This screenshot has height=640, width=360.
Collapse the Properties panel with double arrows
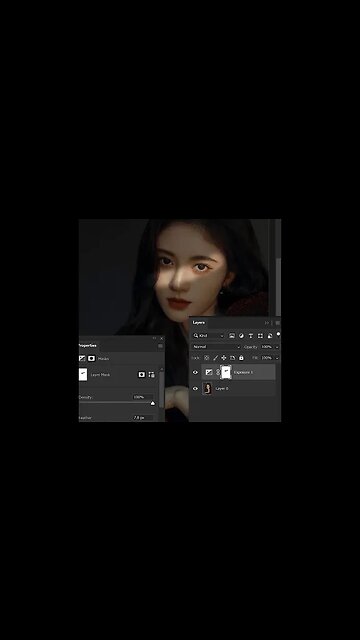(154, 338)
